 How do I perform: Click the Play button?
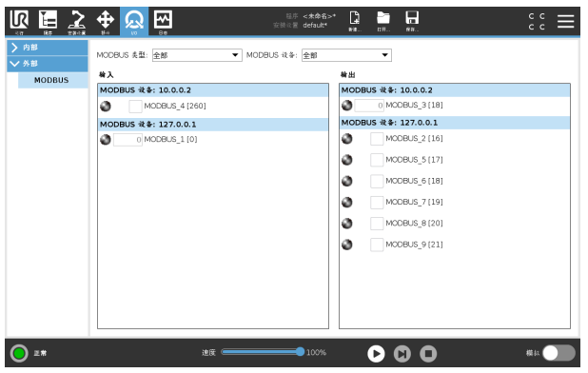(x=376, y=354)
